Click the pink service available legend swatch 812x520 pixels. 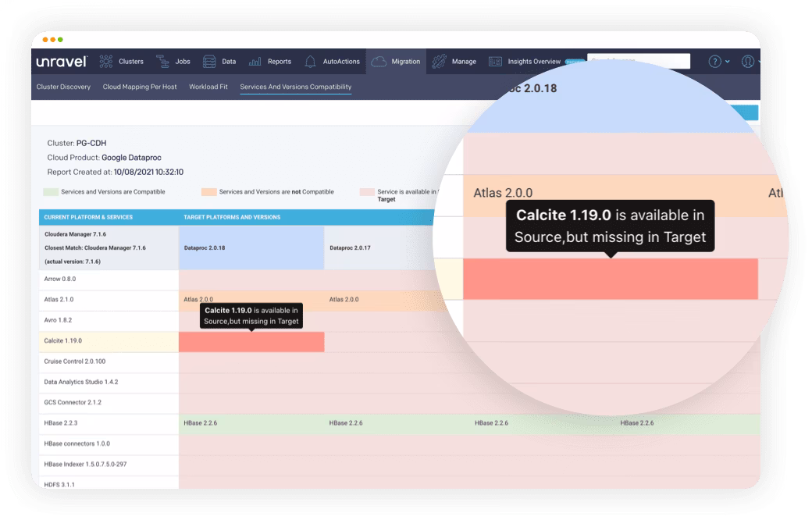pyautogui.click(x=367, y=192)
